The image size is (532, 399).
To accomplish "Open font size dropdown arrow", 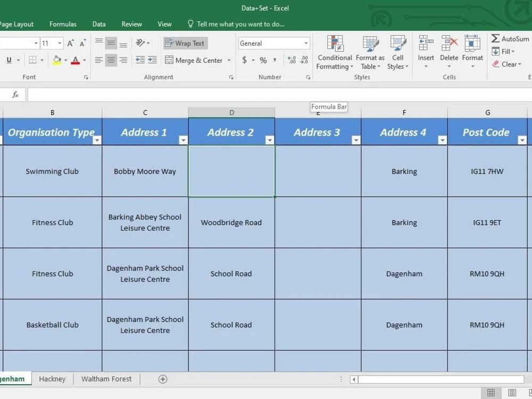I will point(60,43).
